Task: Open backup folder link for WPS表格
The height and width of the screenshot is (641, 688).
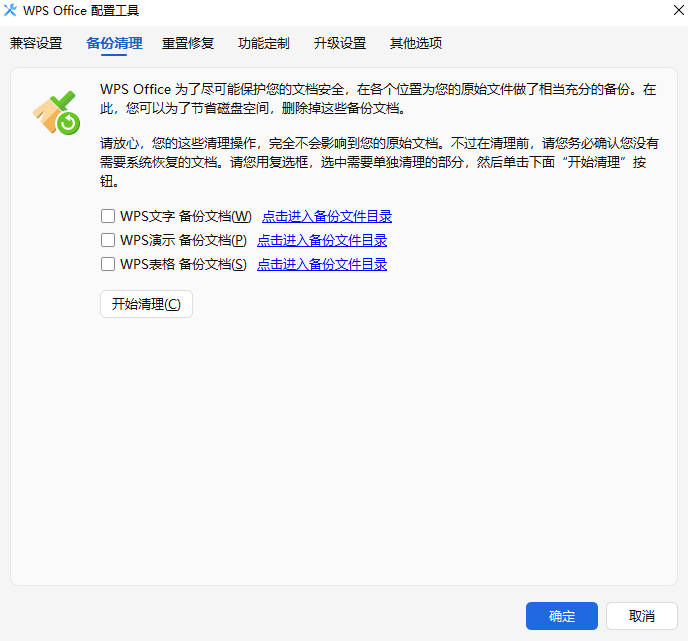Action: (322, 265)
